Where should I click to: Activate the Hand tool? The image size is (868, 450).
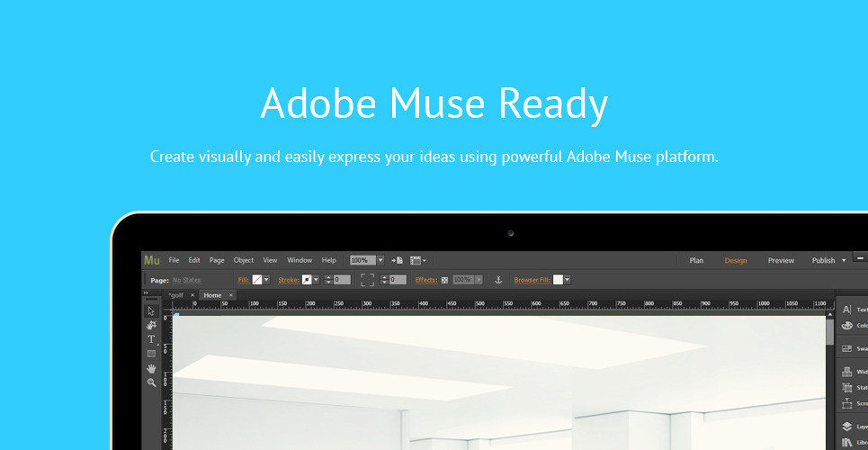click(151, 368)
